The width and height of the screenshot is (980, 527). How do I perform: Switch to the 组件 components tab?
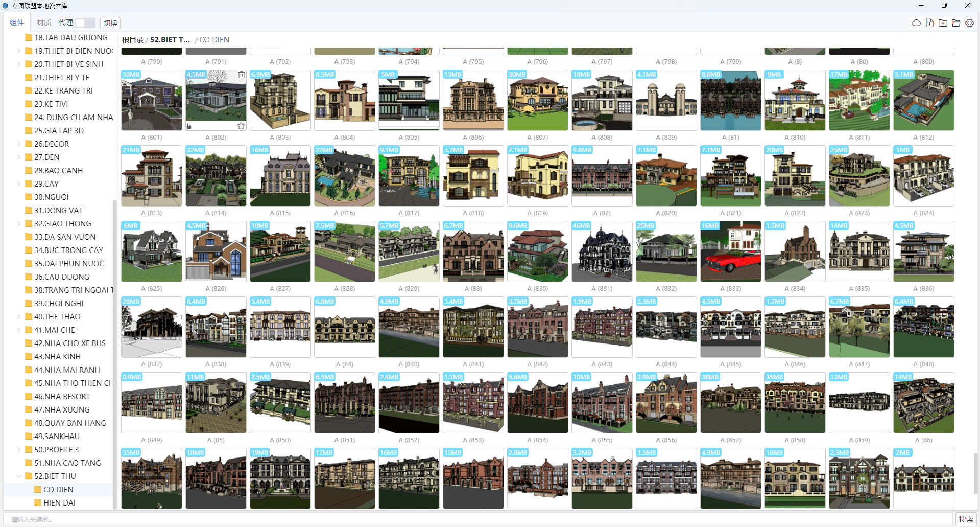coord(17,22)
